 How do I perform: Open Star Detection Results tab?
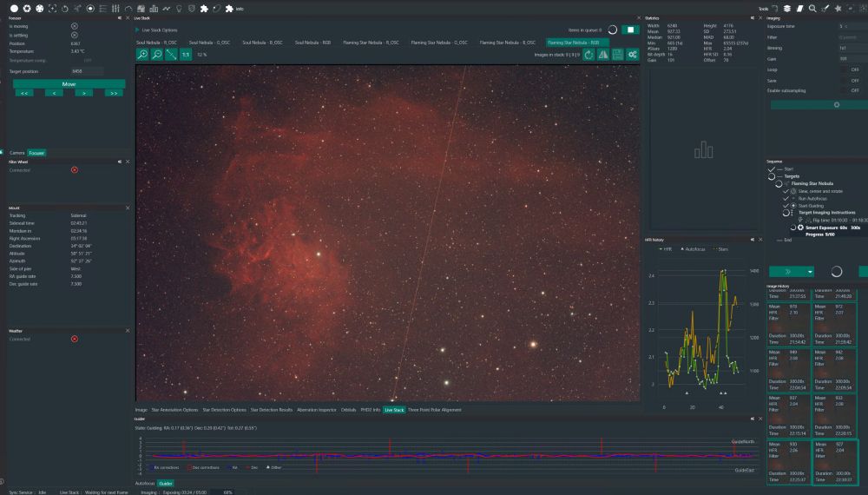[271, 410]
